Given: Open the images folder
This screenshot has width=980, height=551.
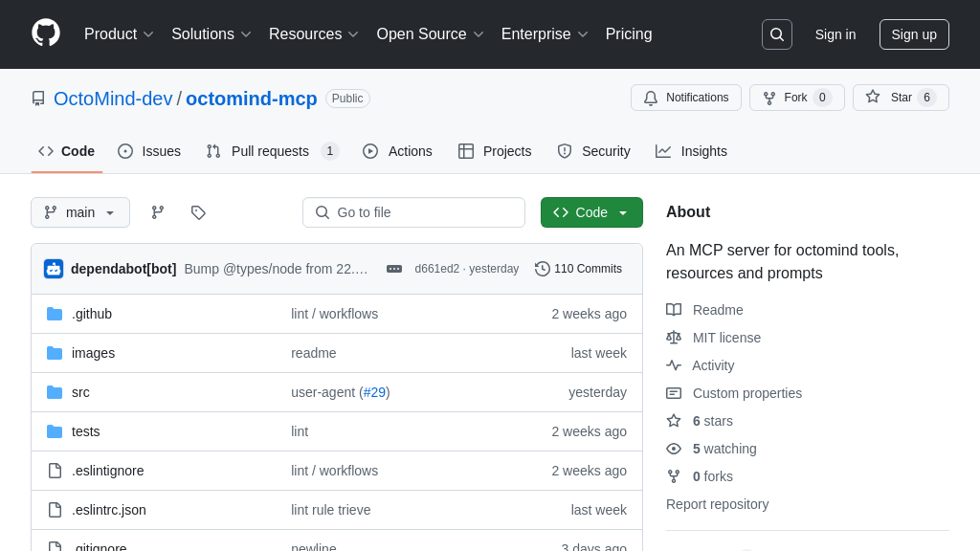Looking at the screenshot, I should (x=93, y=353).
